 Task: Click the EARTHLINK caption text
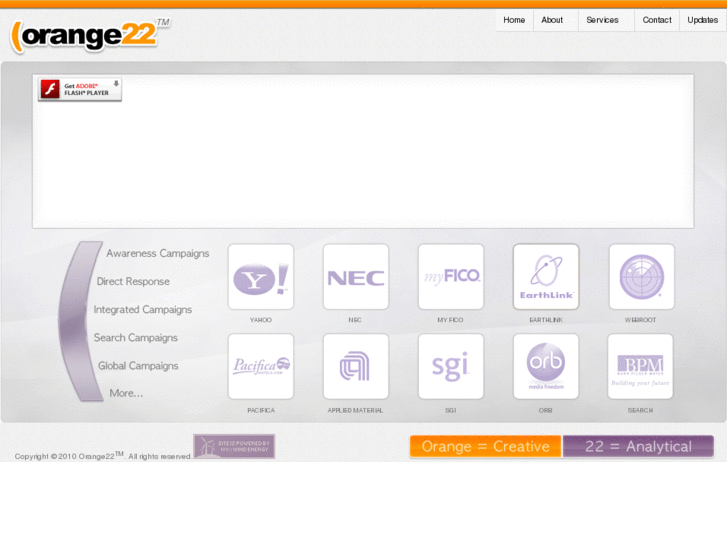tap(546, 320)
